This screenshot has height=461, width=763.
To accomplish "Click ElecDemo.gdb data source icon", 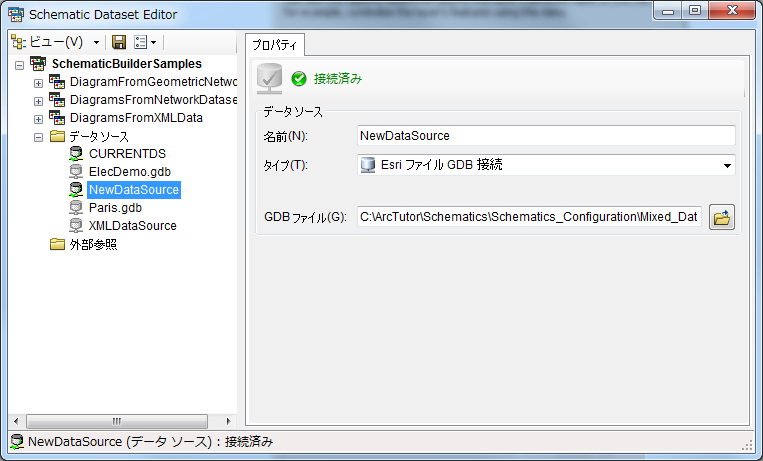I will tap(76, 172).
